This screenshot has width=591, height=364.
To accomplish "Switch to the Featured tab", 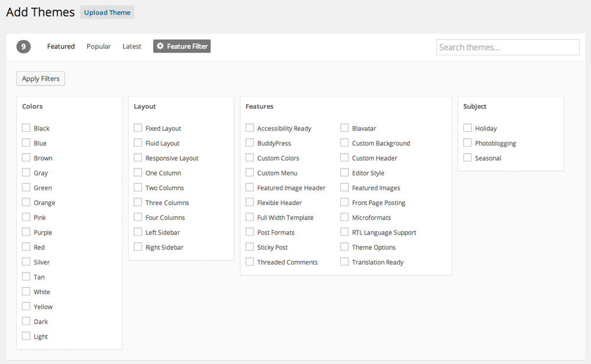I will click(x=60, y=46).
